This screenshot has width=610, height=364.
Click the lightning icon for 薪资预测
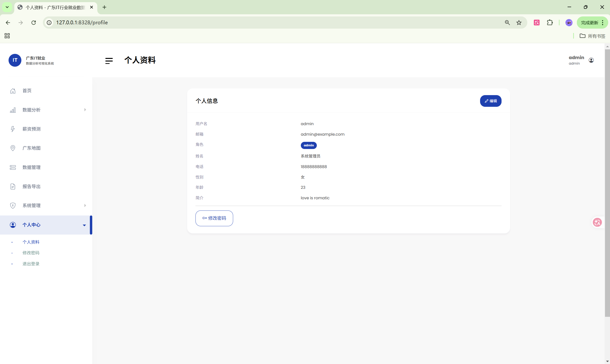(13, 129)
